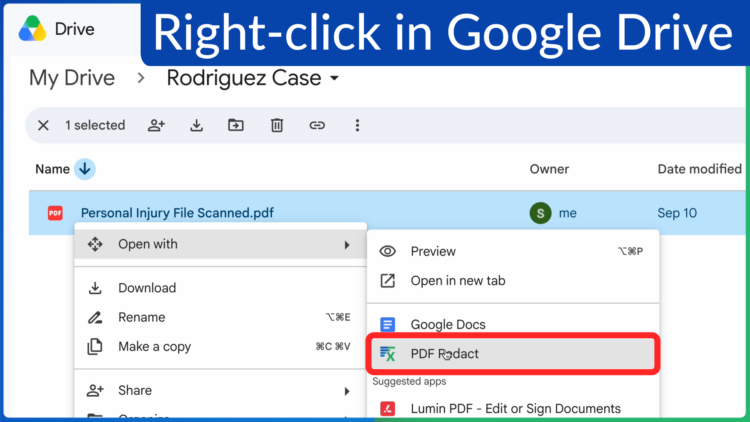This screenshot has height=422, width=750.
Task: Open the Rodriguez Case folder dropdown
Action: [334, 78]
